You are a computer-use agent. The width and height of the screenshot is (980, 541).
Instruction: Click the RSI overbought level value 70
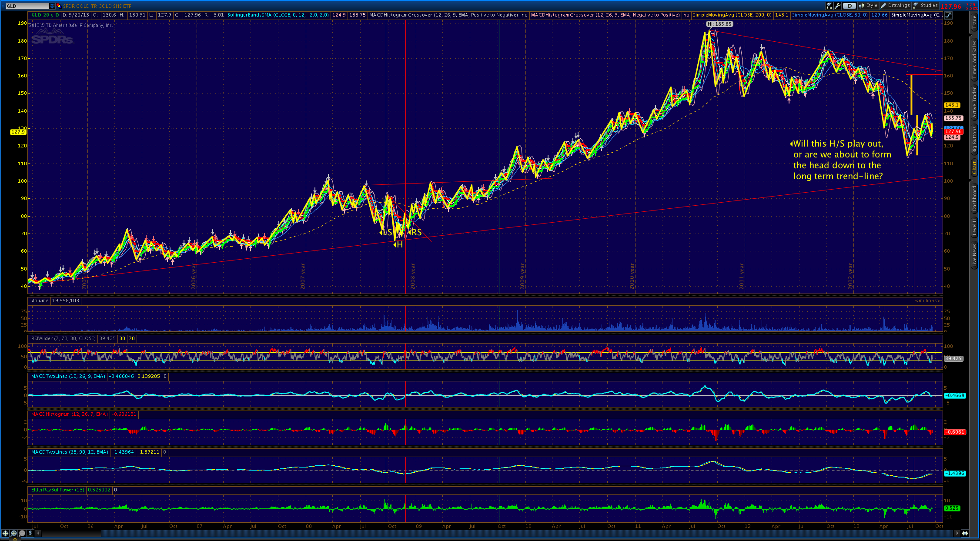132,338
